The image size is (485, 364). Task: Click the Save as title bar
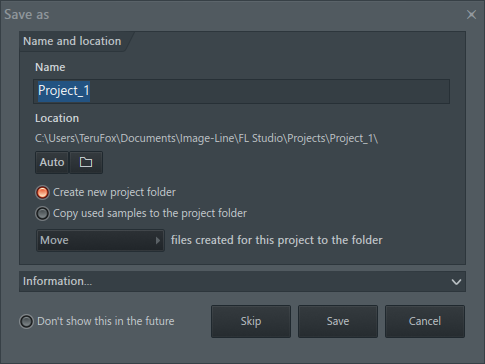tap(233, 14)
